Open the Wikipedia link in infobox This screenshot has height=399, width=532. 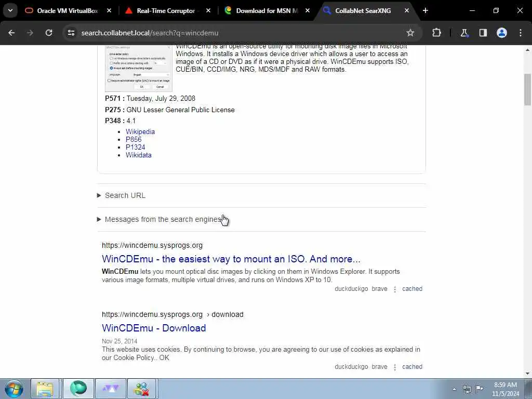point(140,131)
